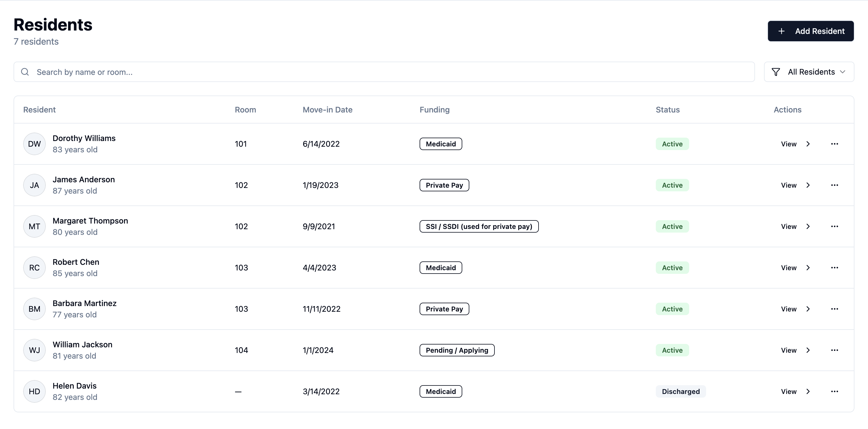Click the Add Resident button
Image resolution: width=868 pixels, height=429 pixels.
(810, 31)
